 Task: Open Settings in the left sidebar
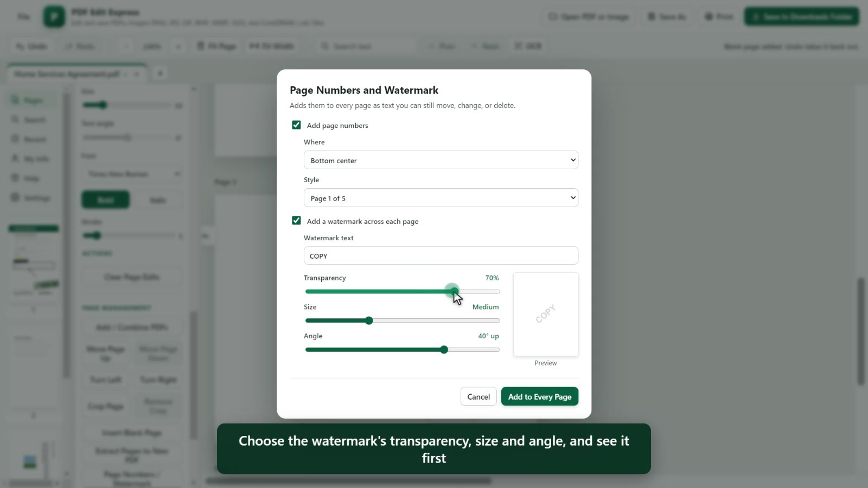coord(34,198)
